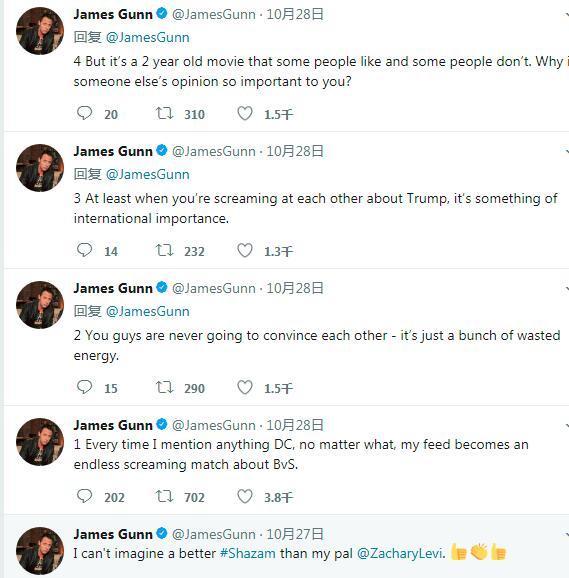This screenshot has height=578, width=569.
Task: Retweet the tweet with 702 retweets
Action: pos(164,497)
